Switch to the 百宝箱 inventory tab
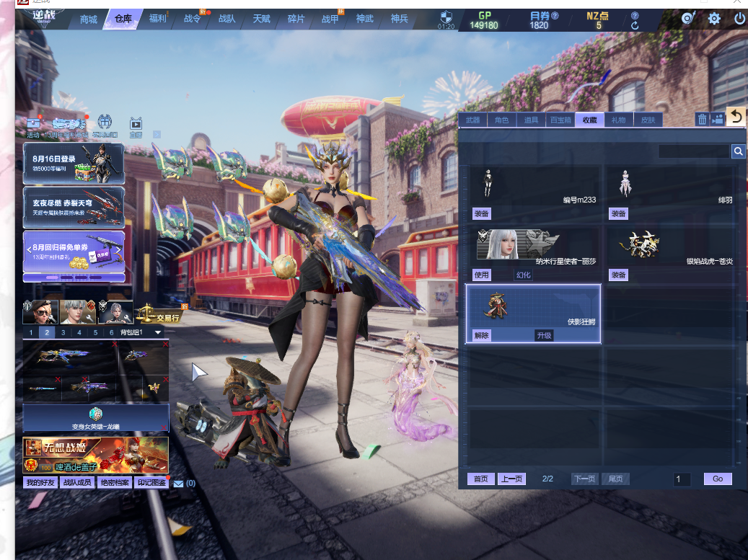This screenshot has width=748, height=560. point(560,120)
